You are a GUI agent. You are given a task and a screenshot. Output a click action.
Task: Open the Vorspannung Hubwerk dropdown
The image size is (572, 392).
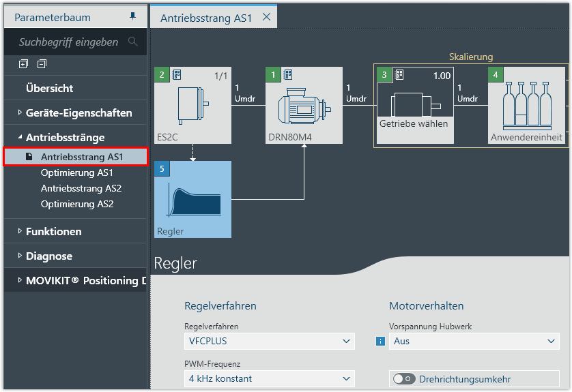tap(475, 341)
